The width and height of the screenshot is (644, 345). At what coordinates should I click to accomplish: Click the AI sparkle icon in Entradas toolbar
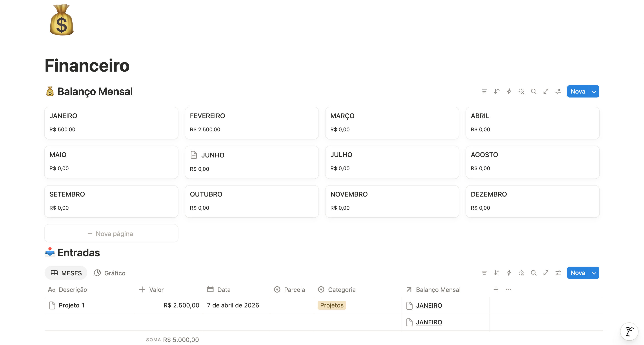click(x=521, y=273)
